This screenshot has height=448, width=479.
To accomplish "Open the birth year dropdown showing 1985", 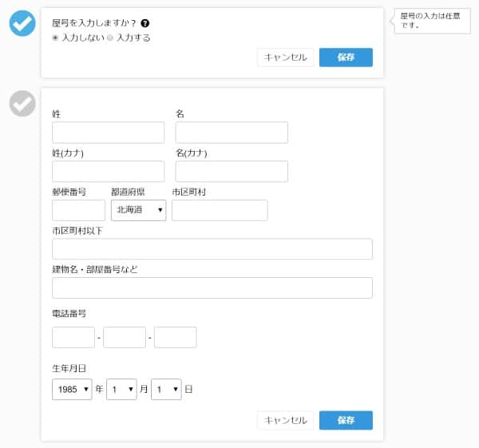I will (x=72, y=390).
